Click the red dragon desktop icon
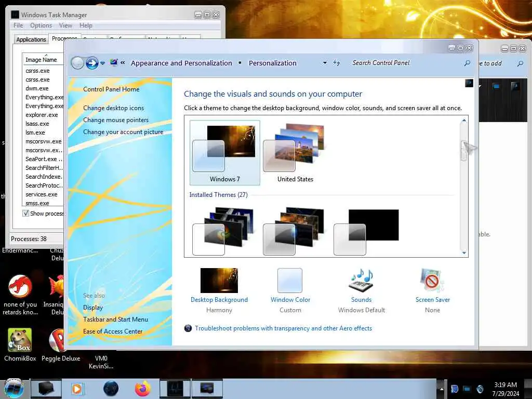532x399 pixels. pyautogui.click(x=20, y=286)
